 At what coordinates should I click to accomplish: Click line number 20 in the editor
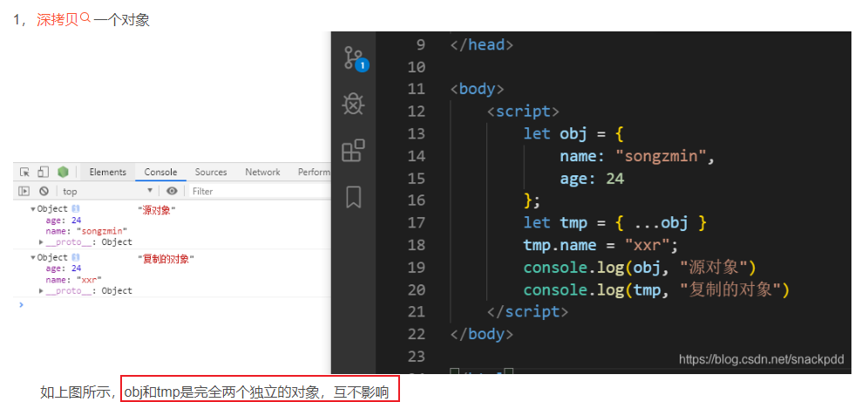coord(416,290)
